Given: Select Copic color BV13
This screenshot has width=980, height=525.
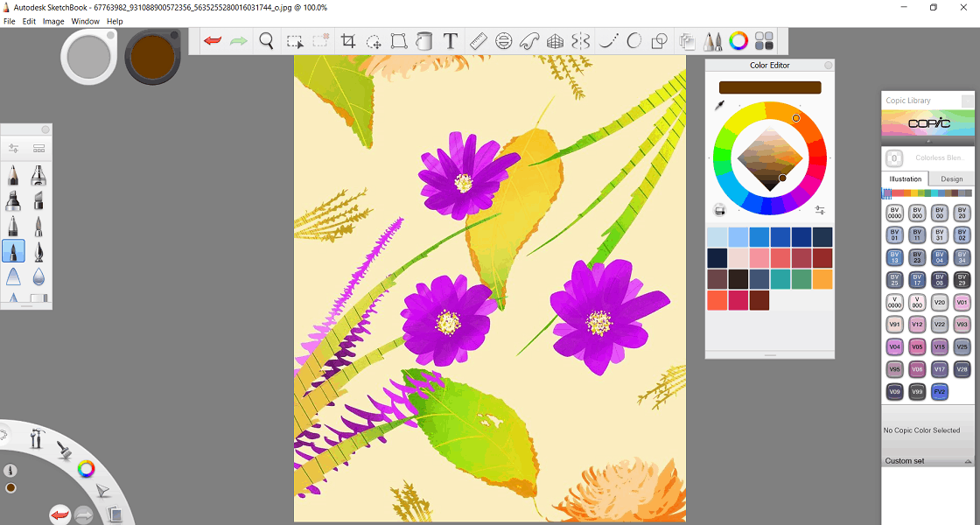Looking at the screenshot, I should (x=894, y=257).
